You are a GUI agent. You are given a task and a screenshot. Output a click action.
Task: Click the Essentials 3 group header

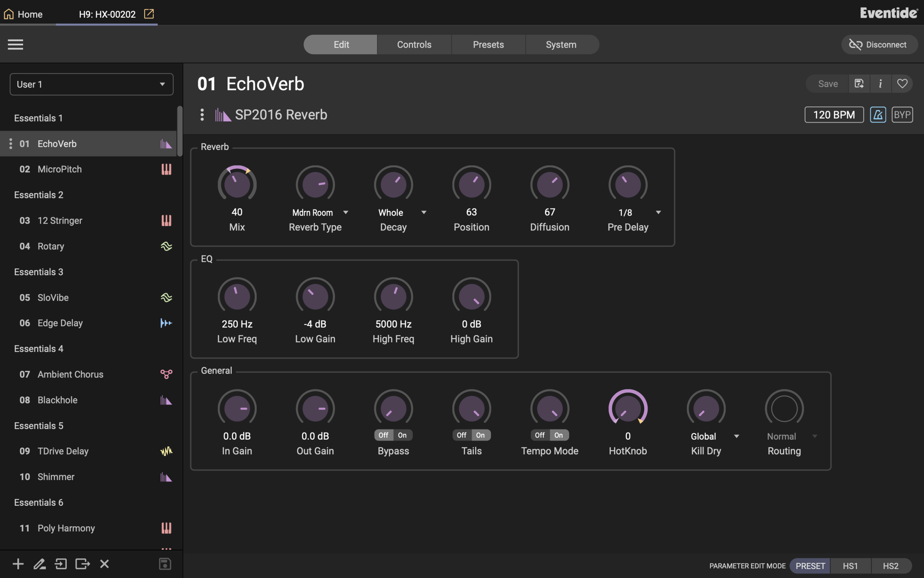point(39,272)
